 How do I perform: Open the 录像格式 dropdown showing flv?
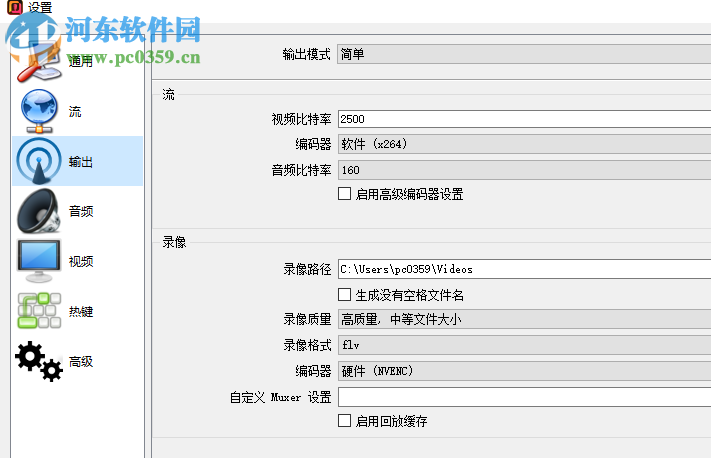tap(525, 345)
